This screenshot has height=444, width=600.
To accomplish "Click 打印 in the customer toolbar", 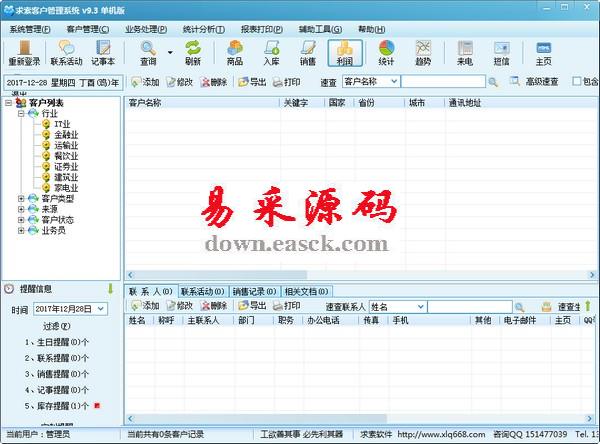I will click(x=286, y=82).
